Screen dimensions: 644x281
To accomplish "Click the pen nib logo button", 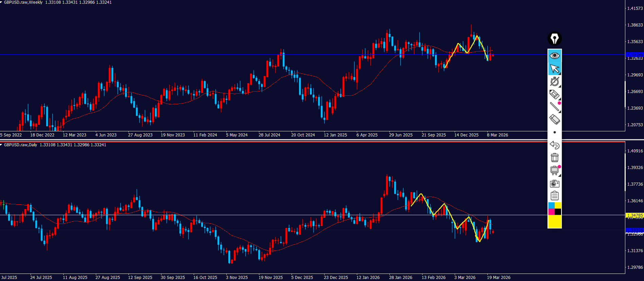I will [x=554, y=38].
